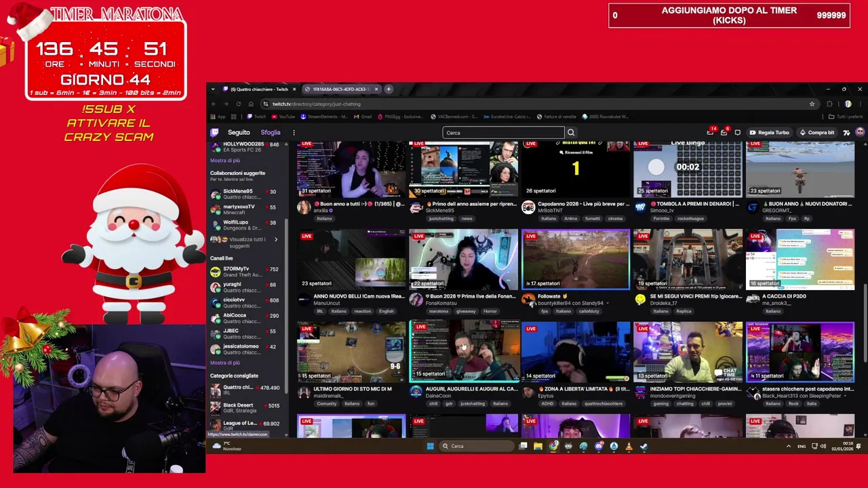This screenshot has height=488, width=868.
Task: Open the Windows Start button
Action: click(430, 446)
